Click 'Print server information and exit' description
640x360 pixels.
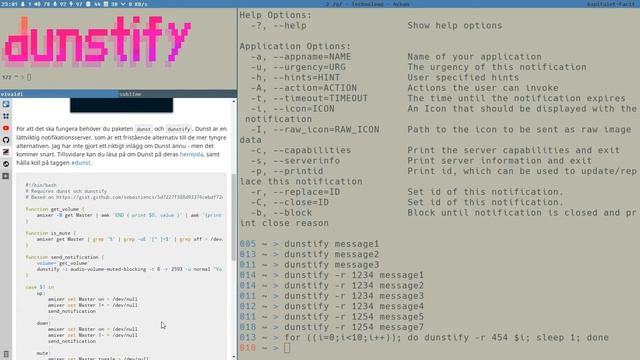[x=500, y=161]
